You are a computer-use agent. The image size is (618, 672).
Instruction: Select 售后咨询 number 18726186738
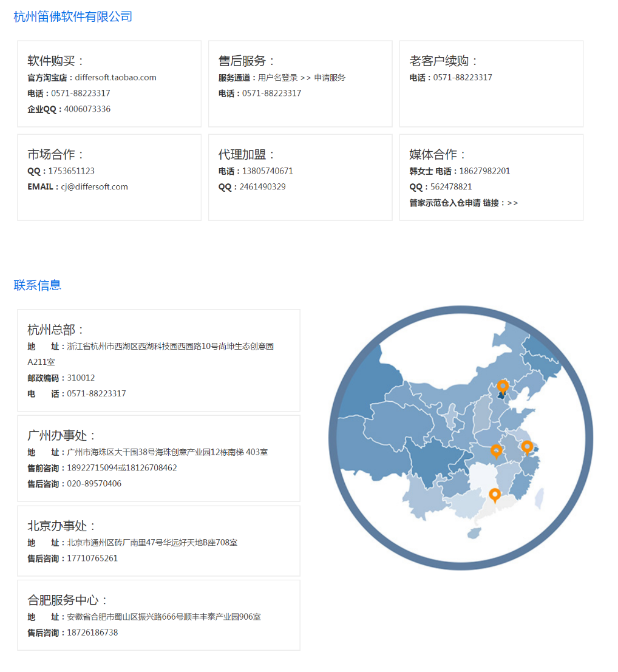tap(92, 633)
